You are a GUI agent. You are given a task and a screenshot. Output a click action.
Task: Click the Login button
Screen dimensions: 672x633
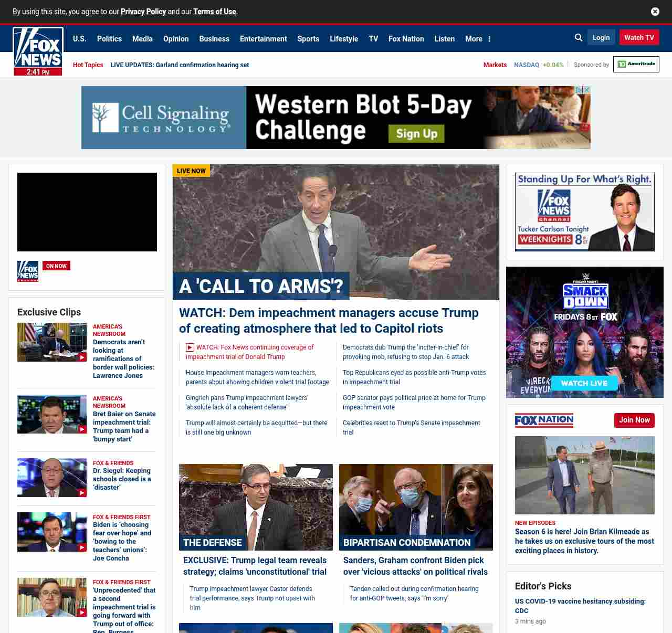[x=601, y=38]
